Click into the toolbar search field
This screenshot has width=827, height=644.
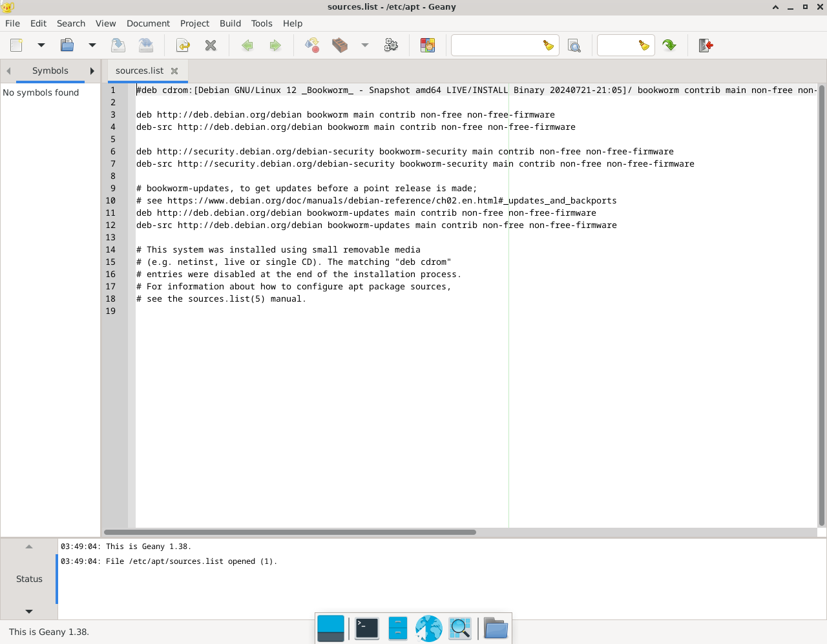point(496,45)
